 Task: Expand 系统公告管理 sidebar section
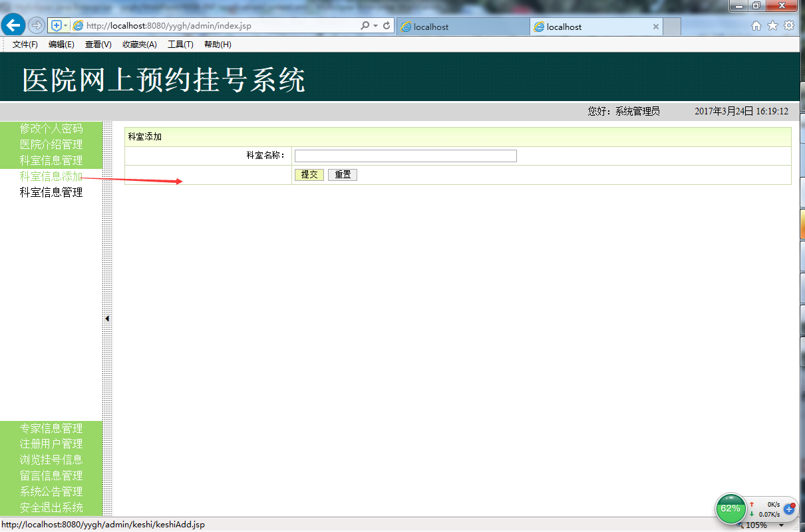pos(51,491)
